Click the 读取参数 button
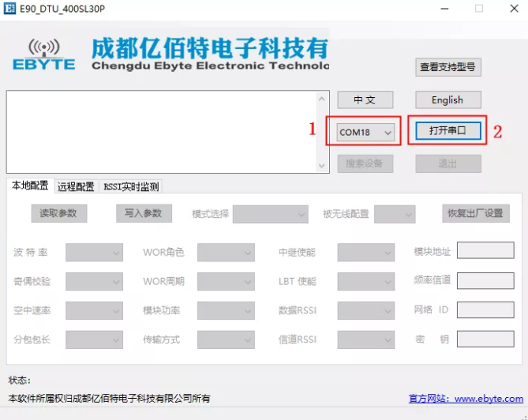Image resolution: width=528 pixels, height=420 pixels. click(x=59, y=213)
